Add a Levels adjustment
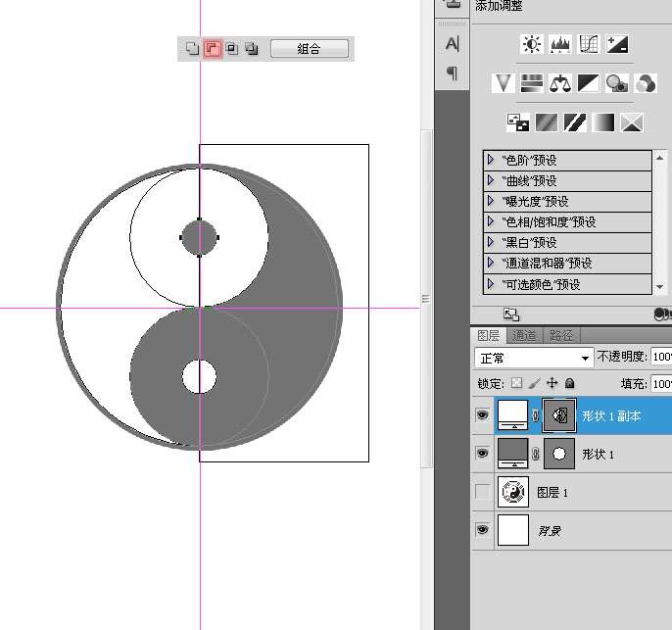Viewport: 672px width, 630px height. coord(560,44)
